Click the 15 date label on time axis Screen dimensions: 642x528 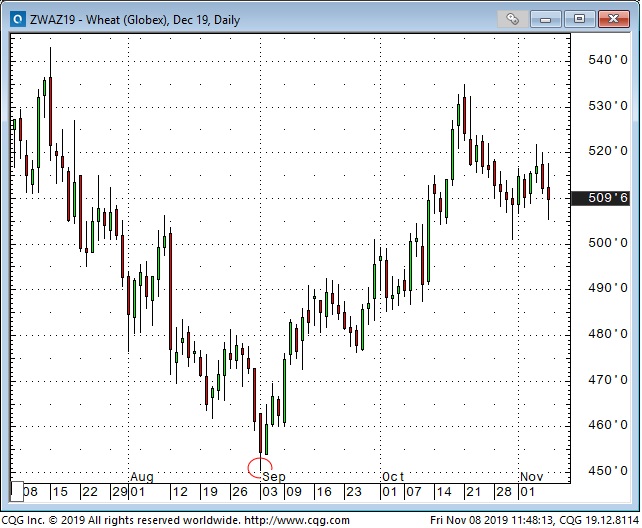point(60,492)
